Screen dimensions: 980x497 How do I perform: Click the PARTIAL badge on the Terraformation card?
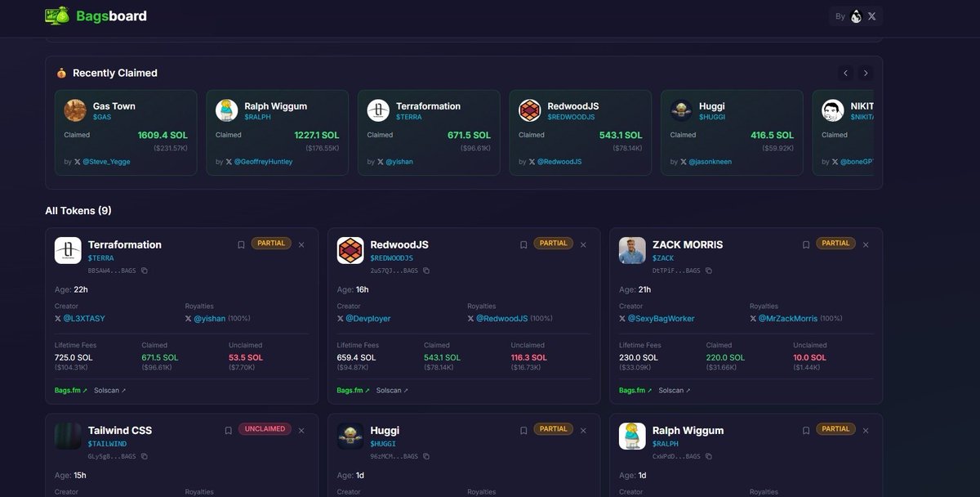[x=272, y=244]
